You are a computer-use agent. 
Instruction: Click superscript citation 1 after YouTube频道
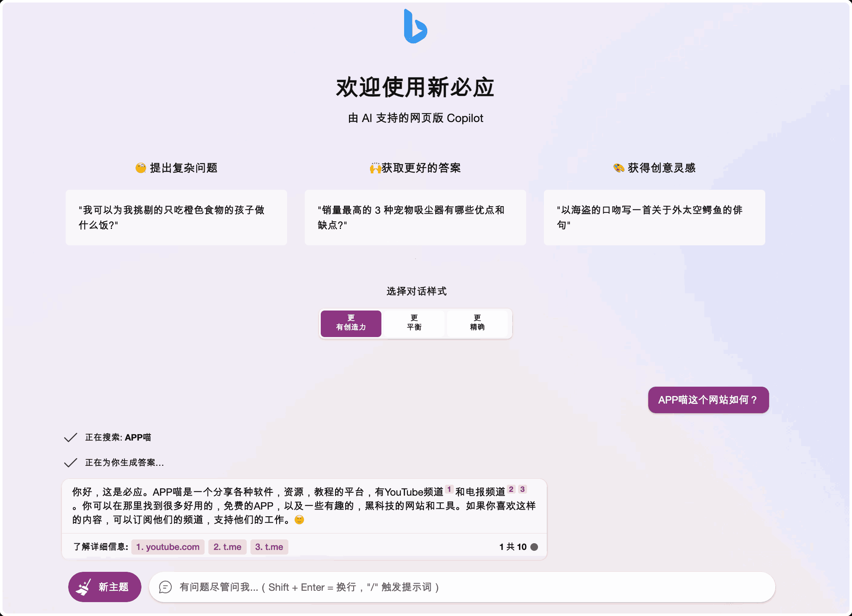point(449,489)
